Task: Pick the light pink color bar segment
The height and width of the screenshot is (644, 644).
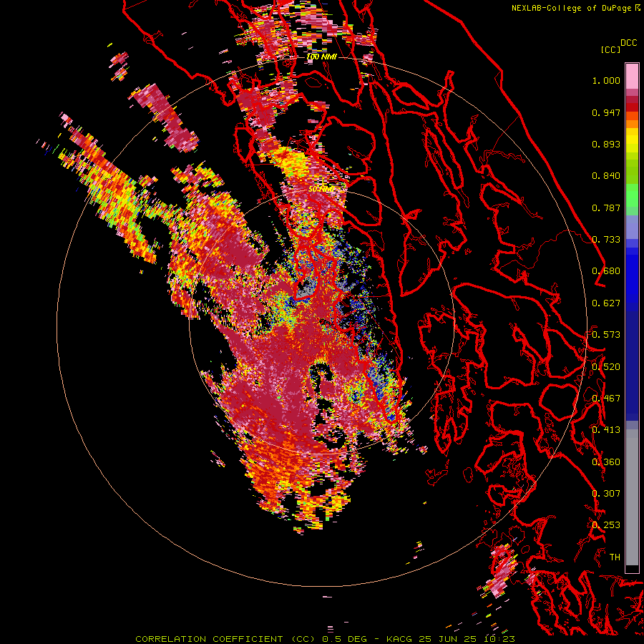Action: point(632,77)
